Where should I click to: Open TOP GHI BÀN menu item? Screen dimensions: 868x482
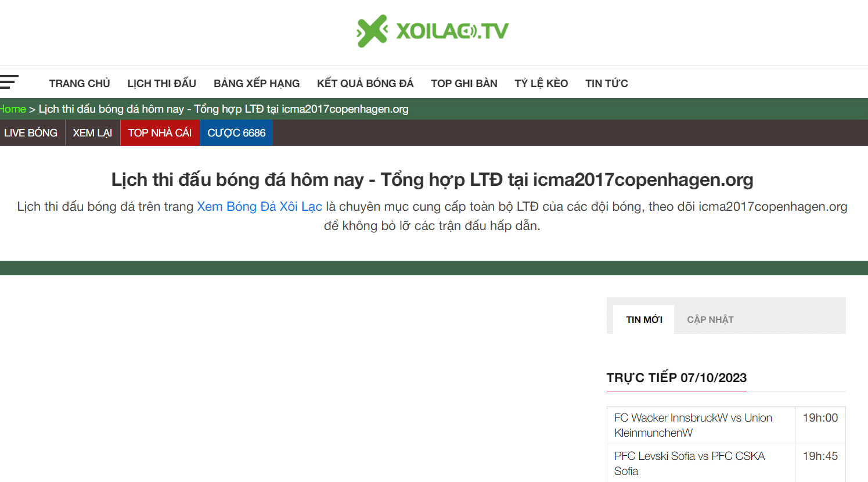464,84
